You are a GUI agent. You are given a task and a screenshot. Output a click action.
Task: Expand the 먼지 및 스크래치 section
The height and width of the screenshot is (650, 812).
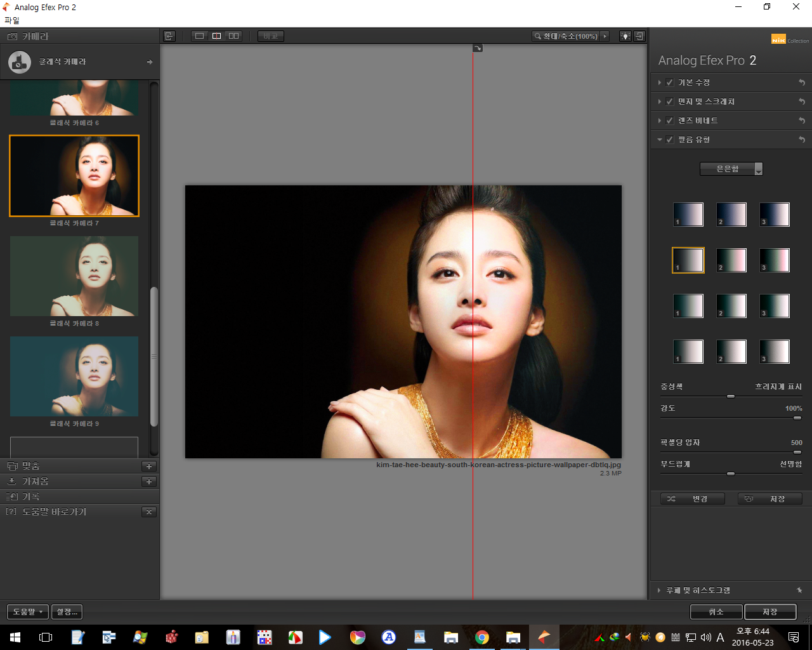(660, 102)
